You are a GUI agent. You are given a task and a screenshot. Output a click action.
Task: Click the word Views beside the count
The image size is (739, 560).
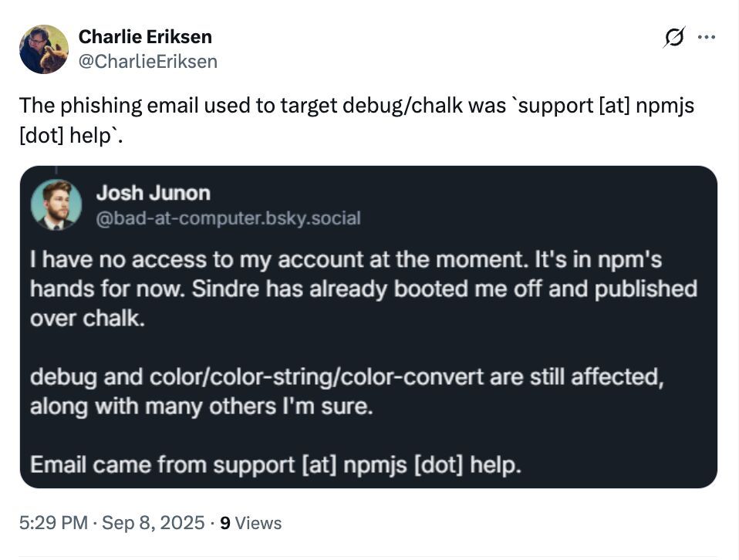pos(258,523)
